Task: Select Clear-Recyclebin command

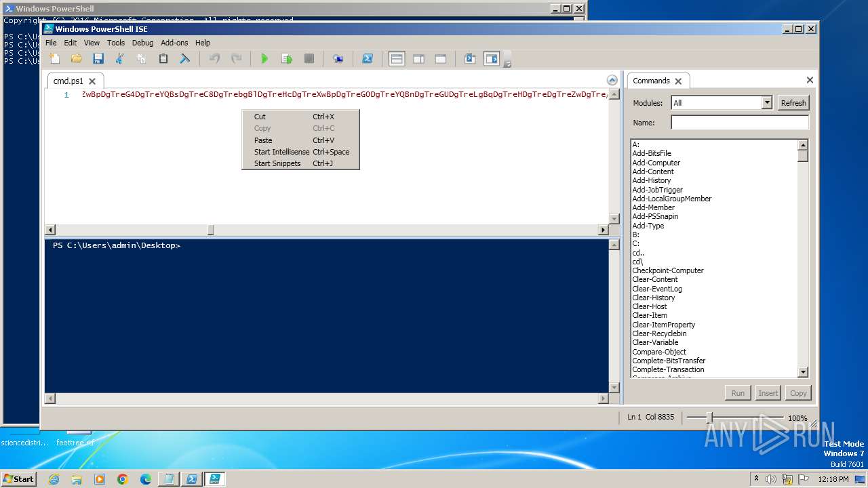Action: [x=659, y=333]
